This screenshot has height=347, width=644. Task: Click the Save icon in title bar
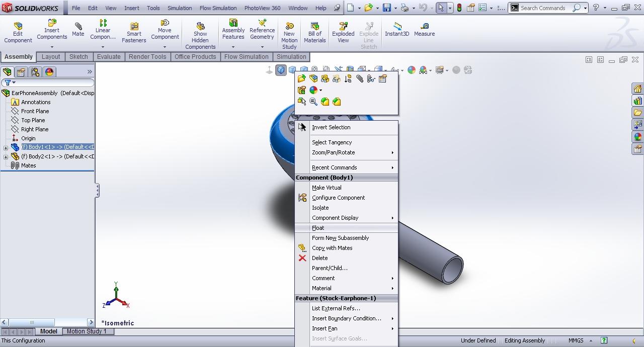386,8
